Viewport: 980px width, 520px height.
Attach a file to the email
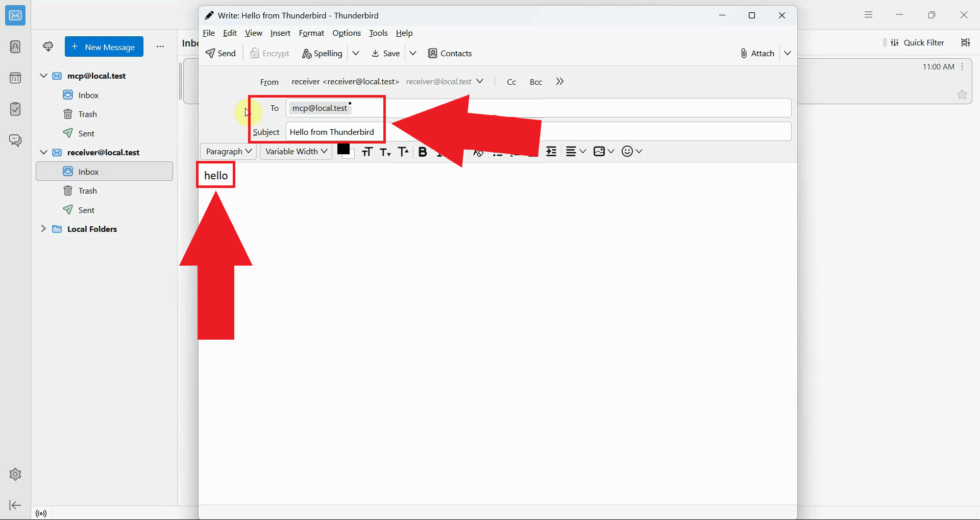click(757, 53)
